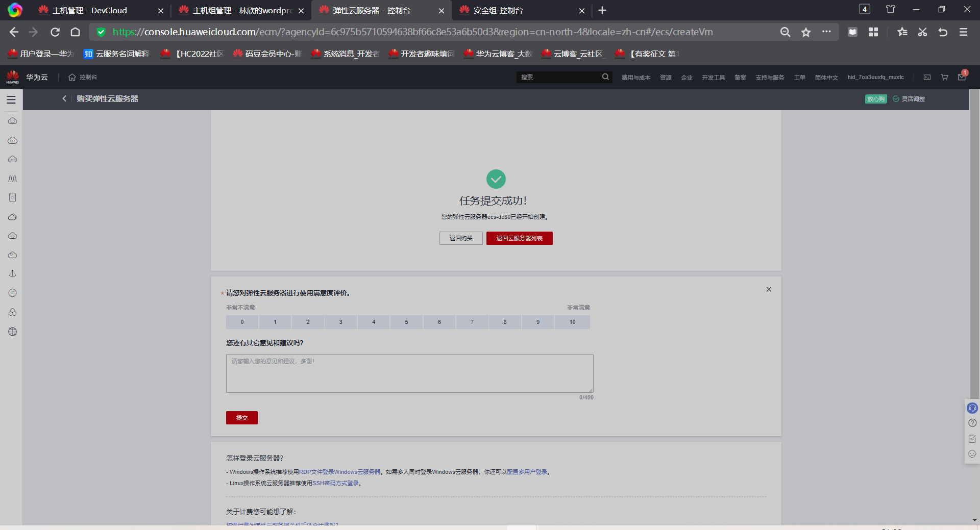The height and width of the screenshot is (530, 980).
Task: Close the satisfaction survey panel
Action: pos(769,289)
